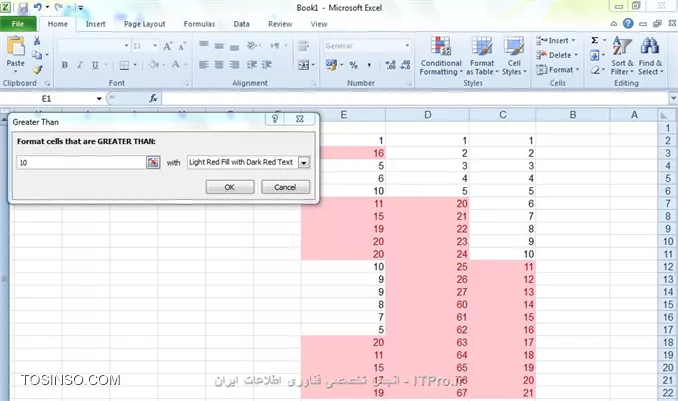Click the Fill Color bucket icon
The width and height of the screenshot is (678, 401).
pyautogui.click(x=154, y=65)
